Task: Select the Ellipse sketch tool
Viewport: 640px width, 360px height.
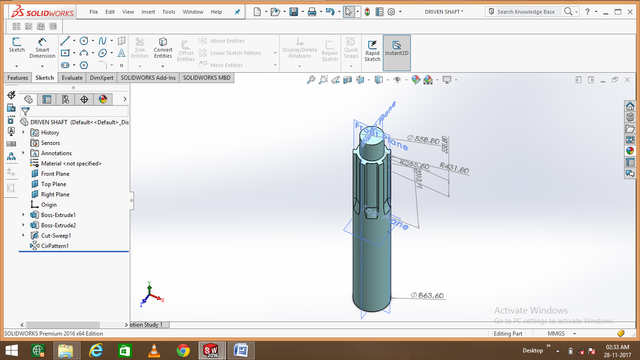Action: point(102,53)
